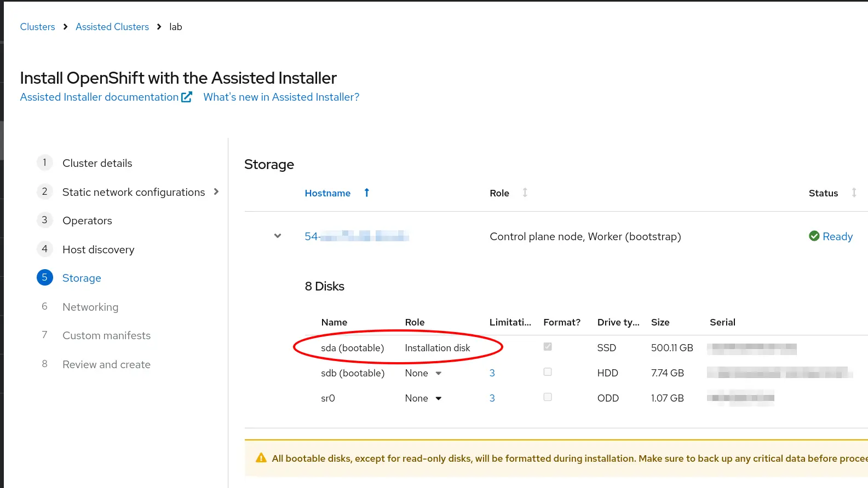Open the Role dropdown for sdb disk

coord(423,373)
